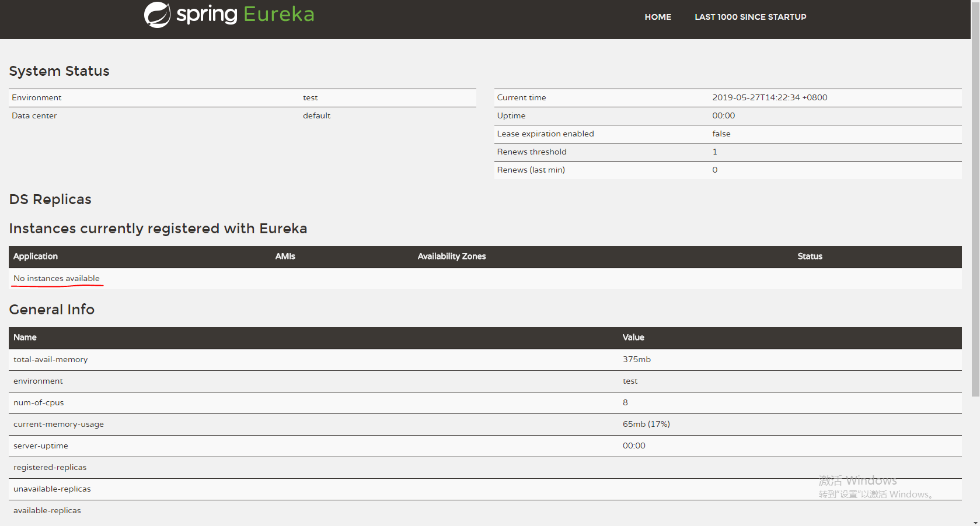
Task: Select the 'default' data center value
Action: [316, 115]
